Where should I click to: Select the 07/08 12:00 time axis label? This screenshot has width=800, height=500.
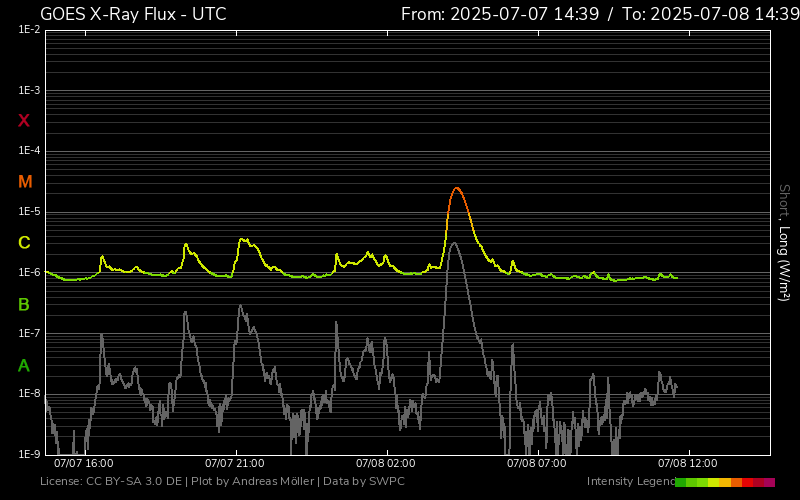point(688,464)
